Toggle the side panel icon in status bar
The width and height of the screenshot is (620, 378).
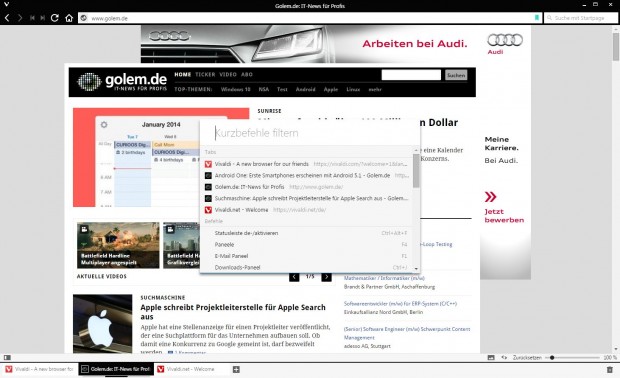(7, 357)
